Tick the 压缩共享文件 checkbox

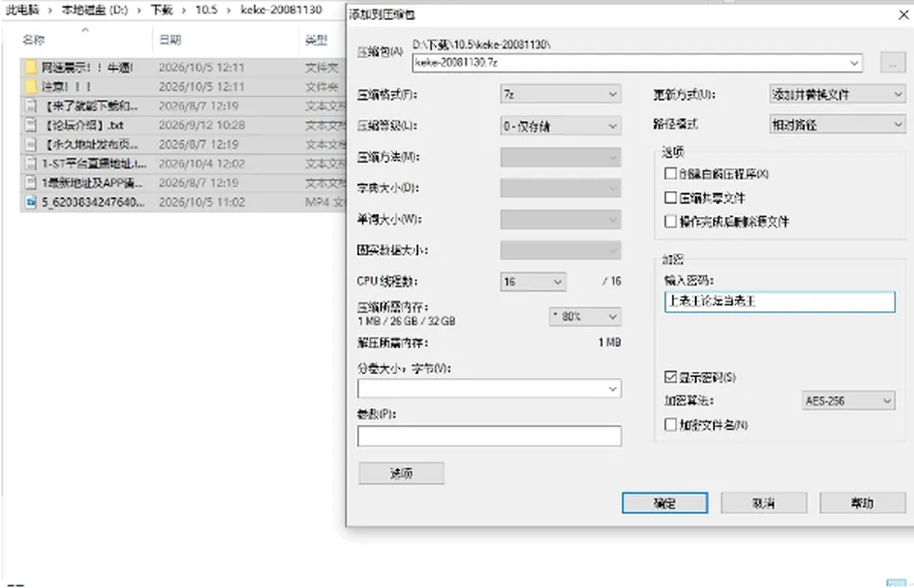pyautogui.click(x=670, y=198)
